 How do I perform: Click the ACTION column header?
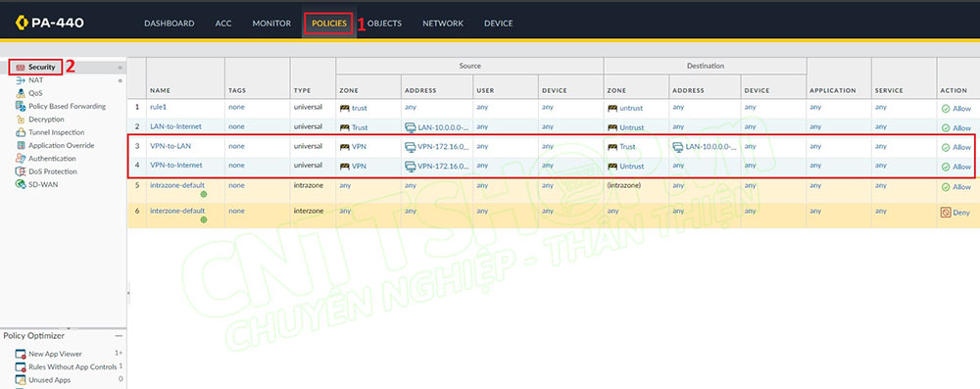[954, 91]
